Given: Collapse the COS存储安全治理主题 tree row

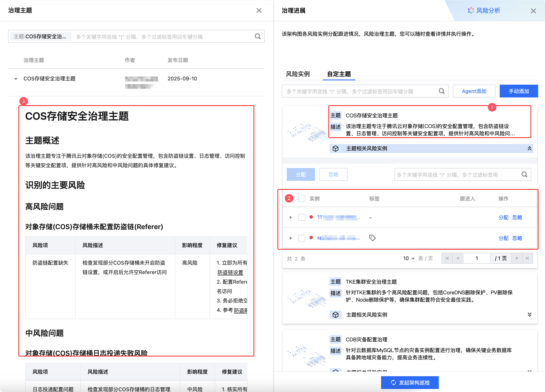Looking at the screenshot, I should click(16, 79).
